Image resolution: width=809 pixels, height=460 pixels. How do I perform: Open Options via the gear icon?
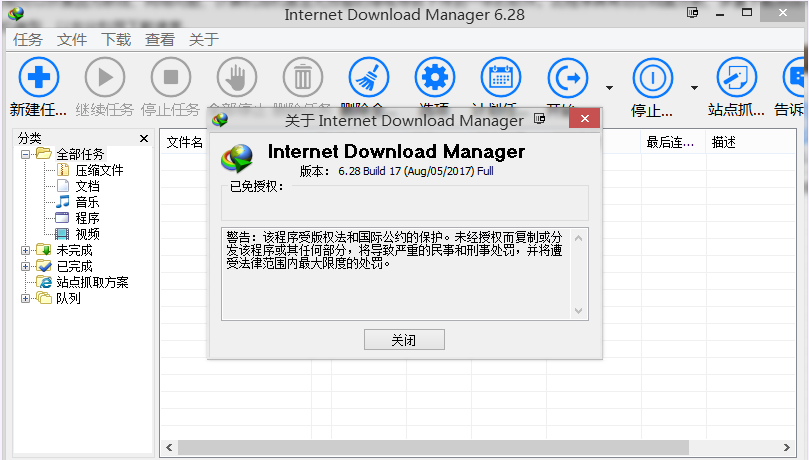pyautogui.click(x=435, y=77)
